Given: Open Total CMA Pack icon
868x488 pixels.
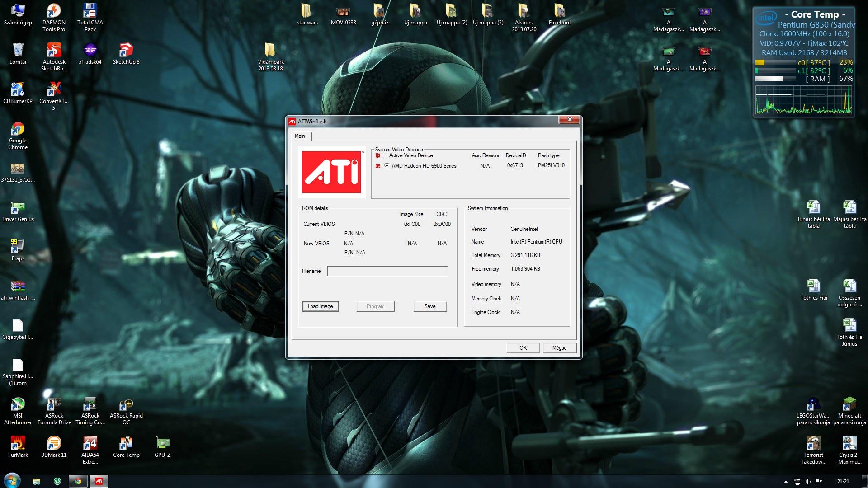Looking at the screenshot, I should 90,18.
